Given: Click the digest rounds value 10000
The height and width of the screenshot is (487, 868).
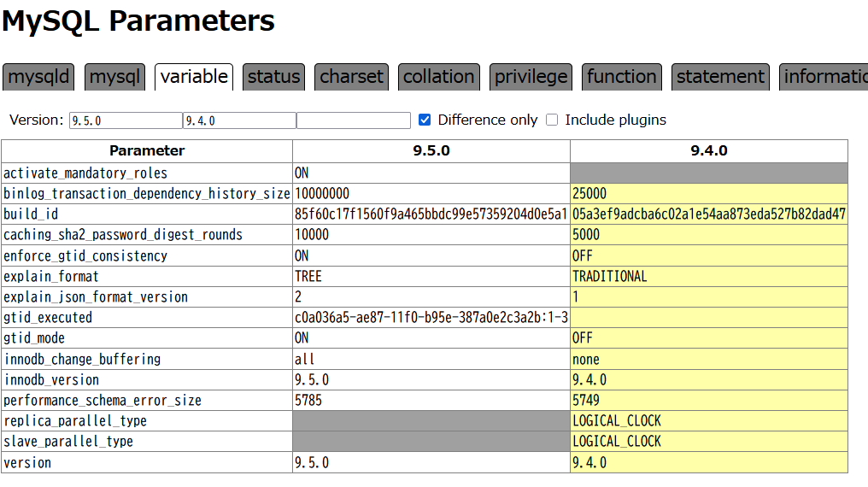Looking at the screenshot, I should tap(312, 235).
